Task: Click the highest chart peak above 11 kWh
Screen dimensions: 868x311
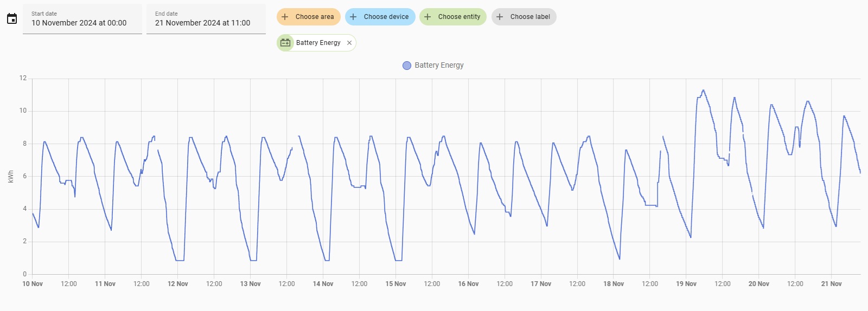Action: point(704,90)
